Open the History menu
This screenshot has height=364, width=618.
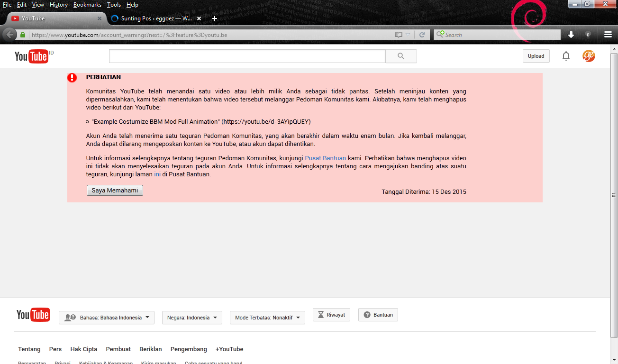click(59, 5)
